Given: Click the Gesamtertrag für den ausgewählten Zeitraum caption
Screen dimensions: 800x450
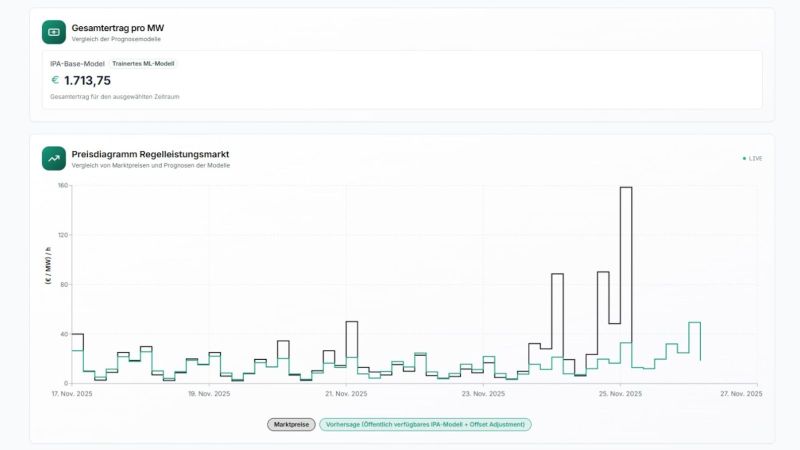Looking at the screenshot, I should click(x=114, y=97).
